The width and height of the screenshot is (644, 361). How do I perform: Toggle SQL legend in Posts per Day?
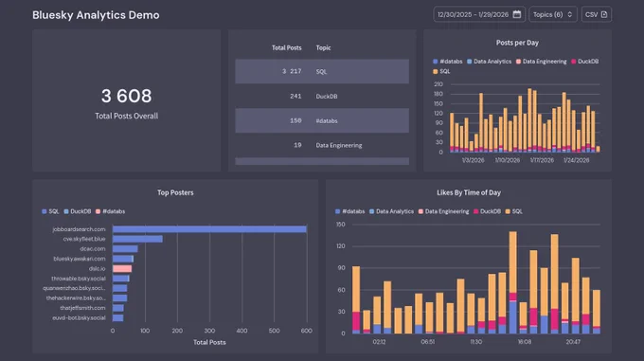click(x=441, y=71)
